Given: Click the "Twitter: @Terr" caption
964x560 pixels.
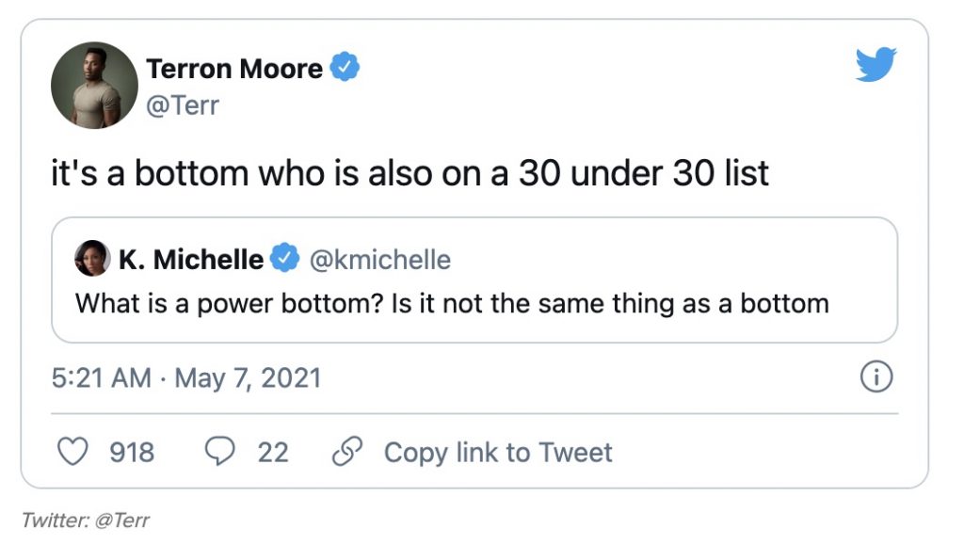Looking at the screenshot, I should (x=86, y=520).
